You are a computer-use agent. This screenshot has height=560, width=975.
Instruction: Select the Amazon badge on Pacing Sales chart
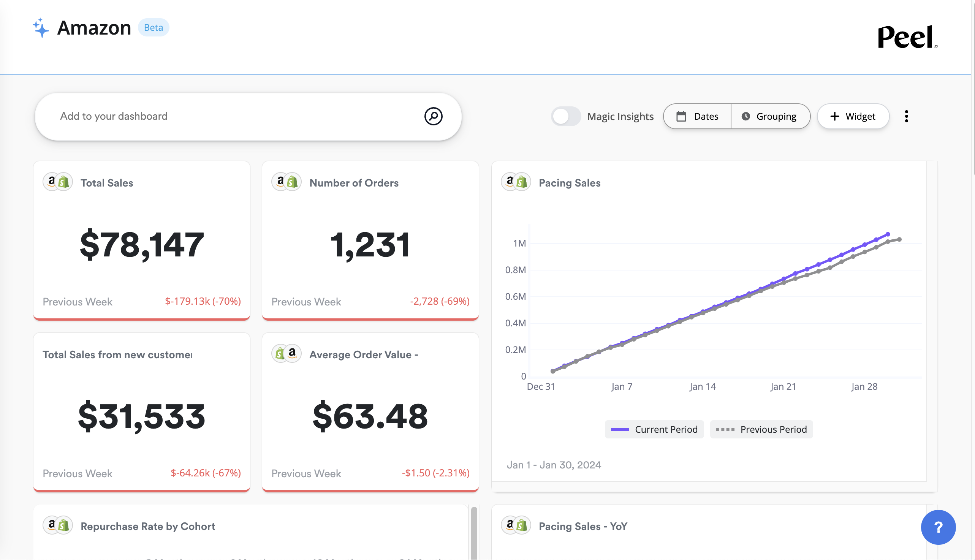click(x=510, y=182)
